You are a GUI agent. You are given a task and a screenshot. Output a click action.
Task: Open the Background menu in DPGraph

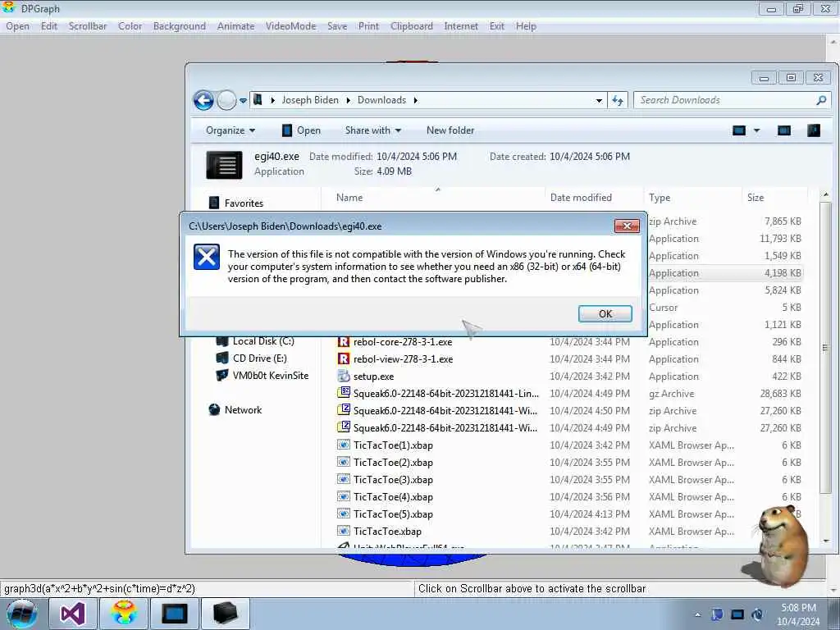[x=180, y=26]
